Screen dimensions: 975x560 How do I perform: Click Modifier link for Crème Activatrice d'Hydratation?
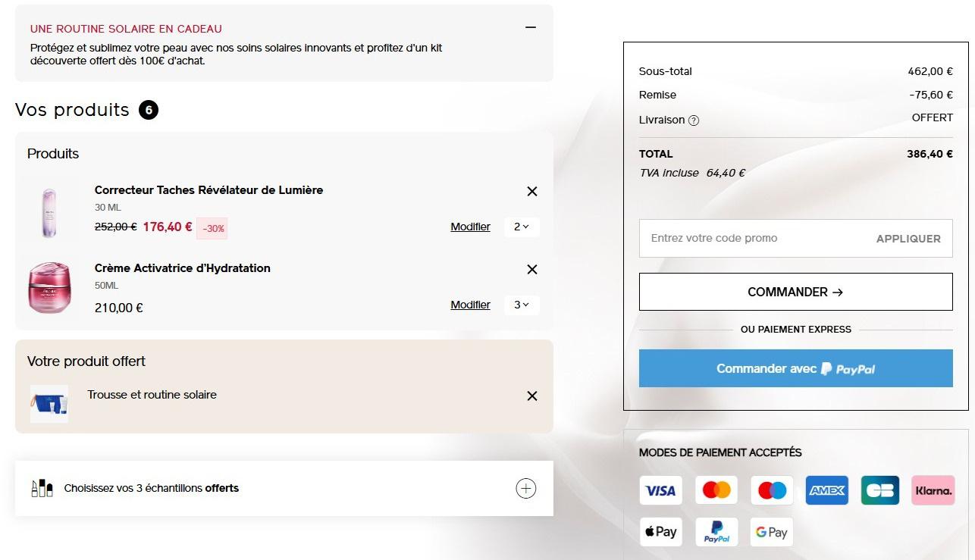coord(470,305)
